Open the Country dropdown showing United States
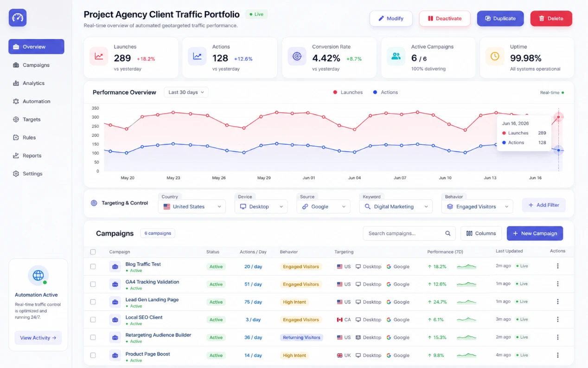Image resolution: width=588 pixels, height=368 pixels. (192, 207)
